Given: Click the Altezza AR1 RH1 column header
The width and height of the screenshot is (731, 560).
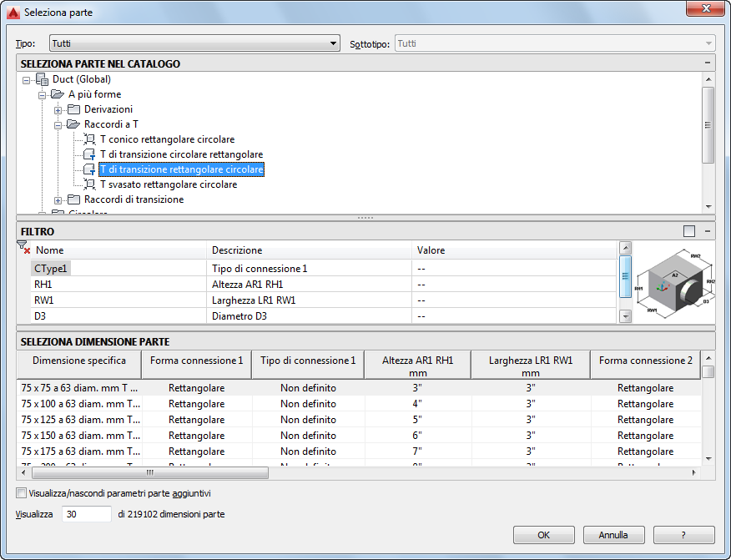Looking at the screenshot, I should (418, 365).
